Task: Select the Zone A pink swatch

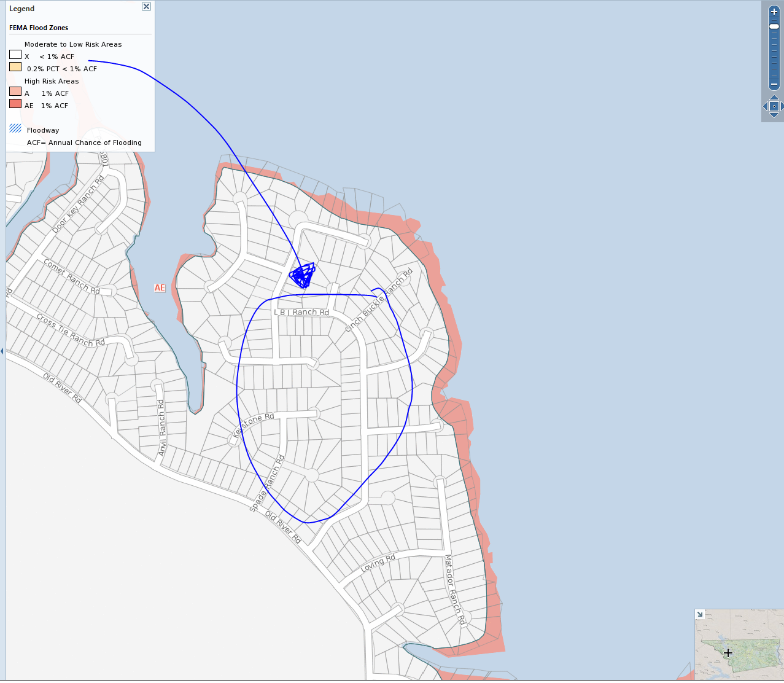Action: 15,91
